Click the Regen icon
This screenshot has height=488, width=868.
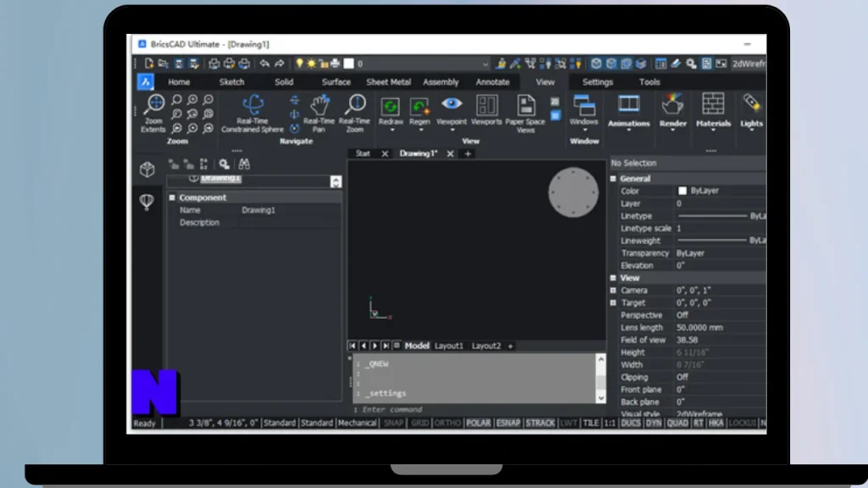click(x=420, y=106)
